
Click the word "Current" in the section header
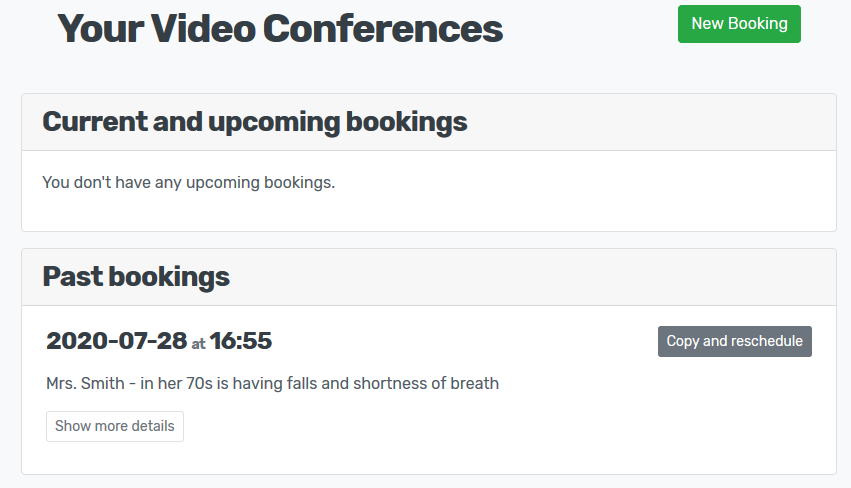pos(94,122)
